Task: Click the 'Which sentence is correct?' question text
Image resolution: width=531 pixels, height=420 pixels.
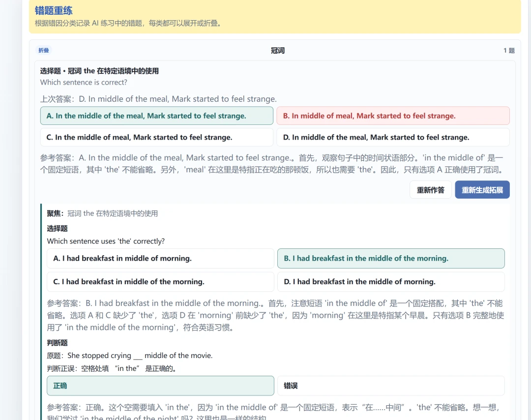Action: [x=84, y=82]
